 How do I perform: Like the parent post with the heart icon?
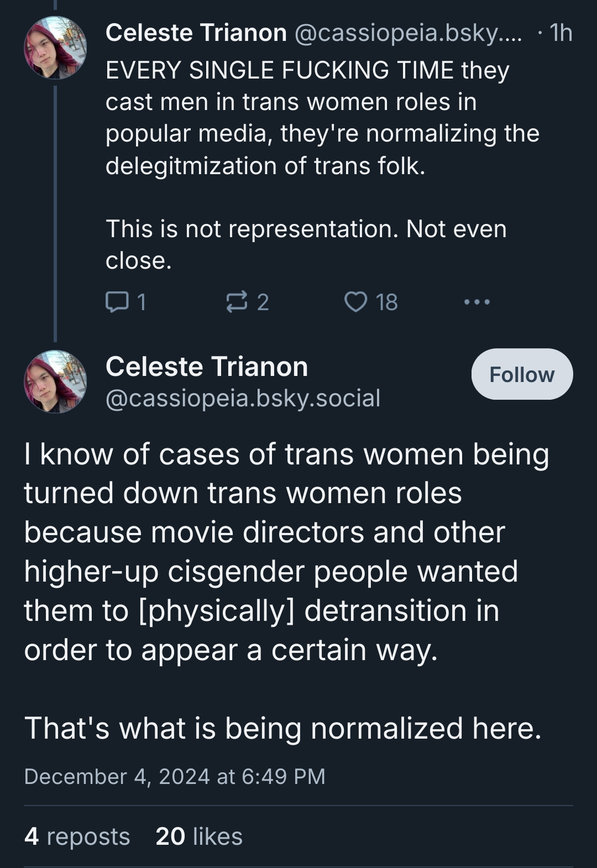point(355,302)
